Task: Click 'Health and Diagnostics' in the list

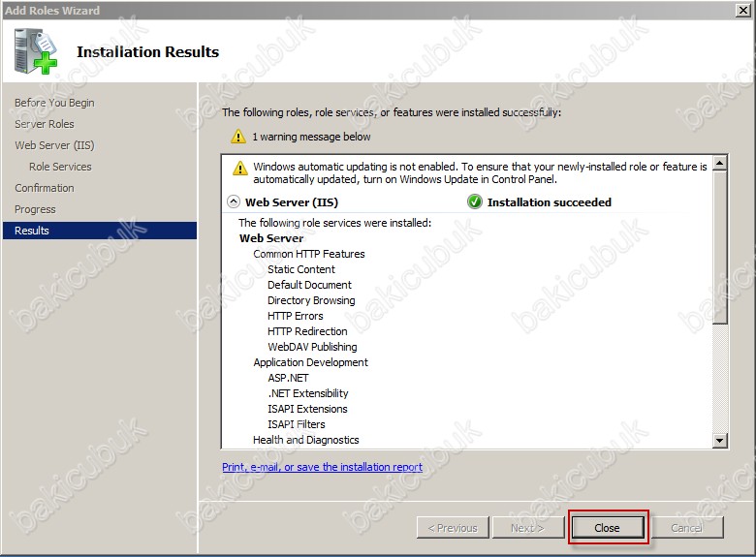Action: pos(306,440)
